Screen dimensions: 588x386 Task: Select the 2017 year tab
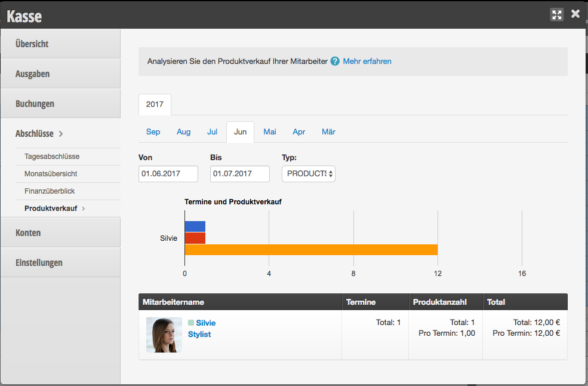[x=155, y=105]
